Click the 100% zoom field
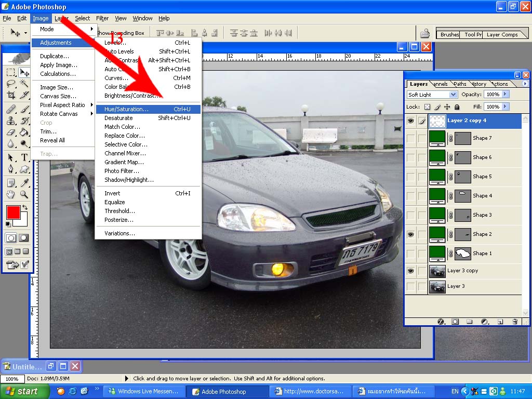The height and width of the screenshot is (399, 532). click(x=12, y=379)
